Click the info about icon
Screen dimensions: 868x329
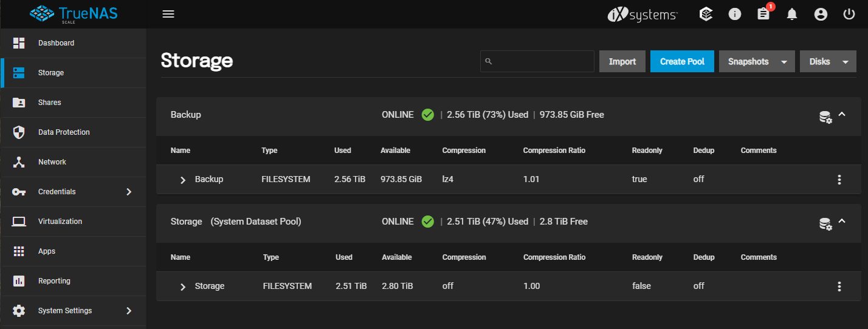[735, 14]
